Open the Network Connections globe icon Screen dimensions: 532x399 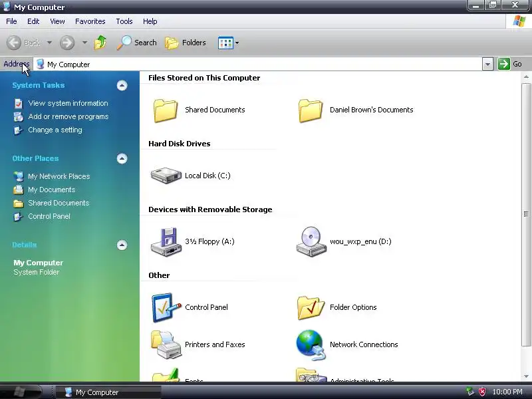[x=311, y=344]
